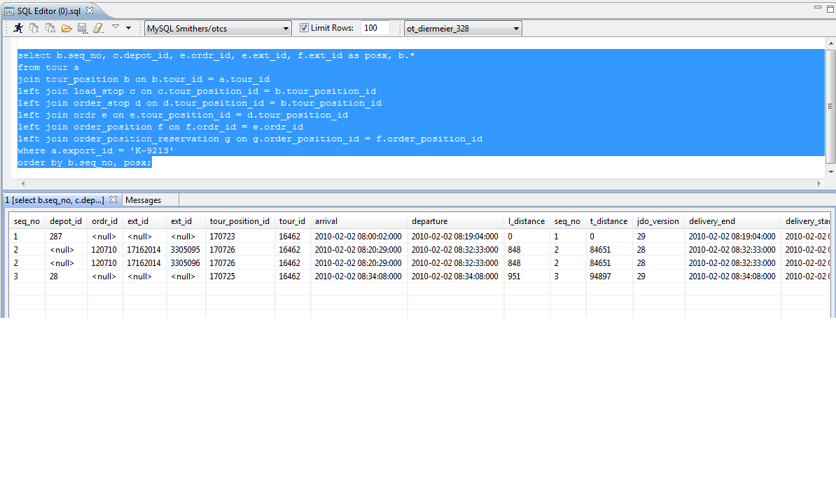Open the ot_diermeier_328 schema dropdown
This screenshot has height=504, width=836.
(462, 28)
